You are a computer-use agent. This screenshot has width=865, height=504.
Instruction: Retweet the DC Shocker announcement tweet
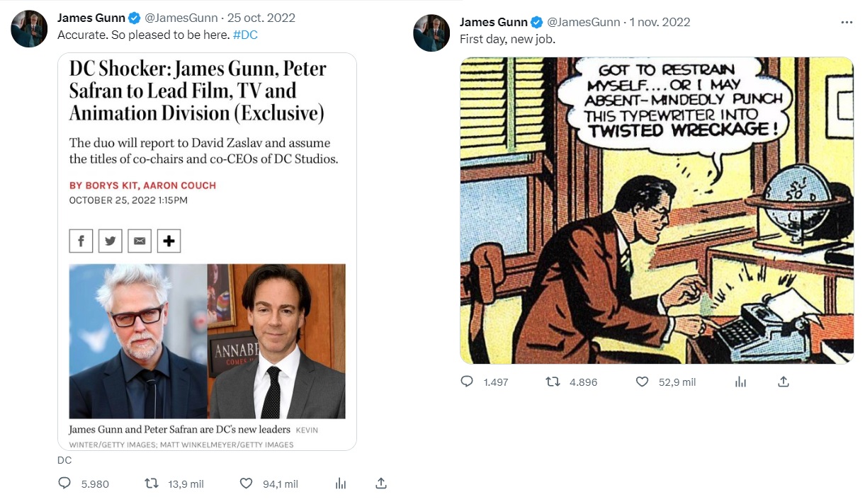pos(151,483)
